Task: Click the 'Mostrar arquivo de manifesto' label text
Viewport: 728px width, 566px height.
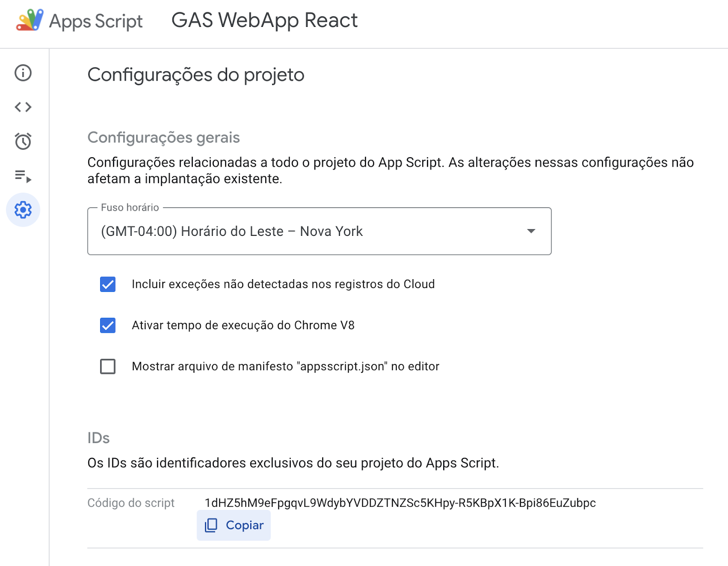Action: [286, 366]
